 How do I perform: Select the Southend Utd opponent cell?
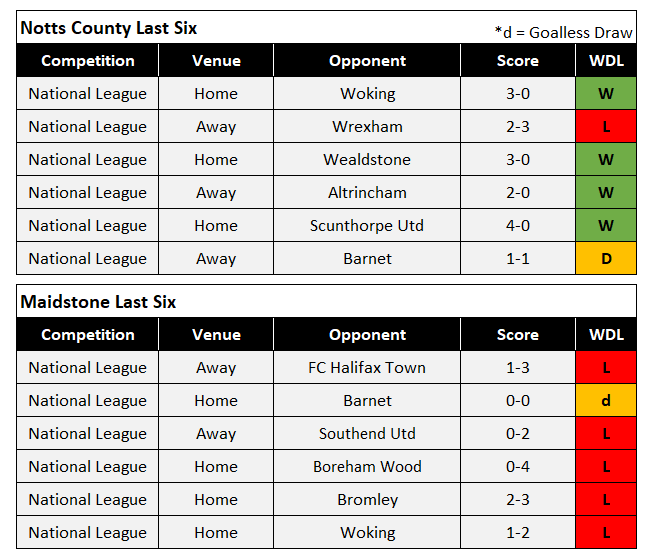[x=367, y=434]
